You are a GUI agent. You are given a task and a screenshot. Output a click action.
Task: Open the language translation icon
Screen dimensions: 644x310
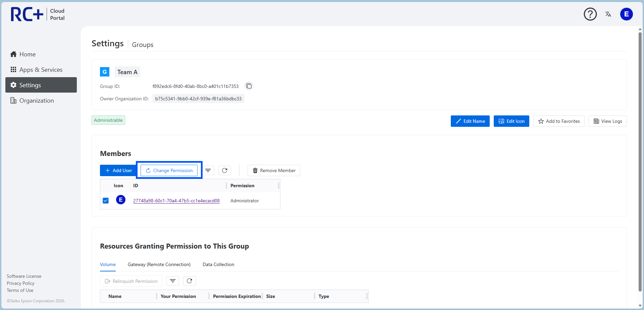point(608,14)
